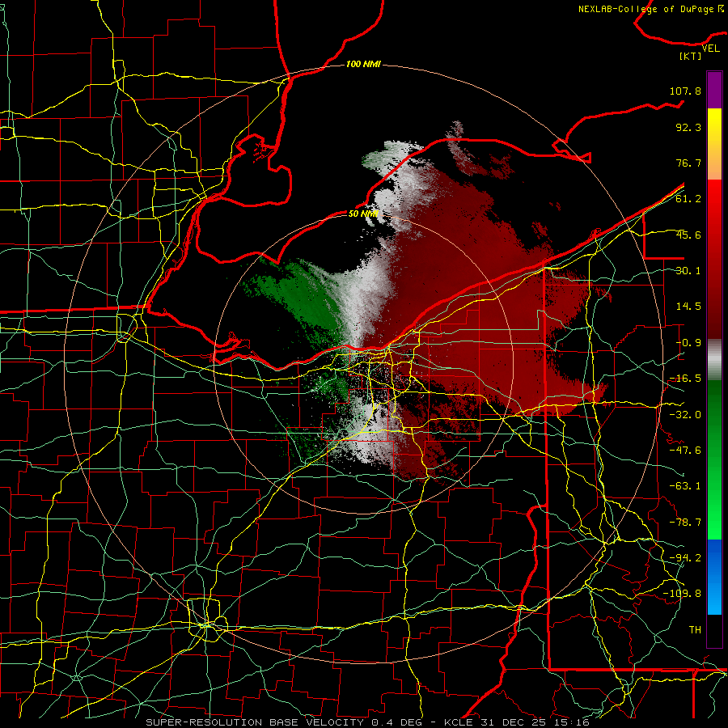Click the Super-Resolution Base Velocity caption
728x728 pixels.
pos(367,722)
